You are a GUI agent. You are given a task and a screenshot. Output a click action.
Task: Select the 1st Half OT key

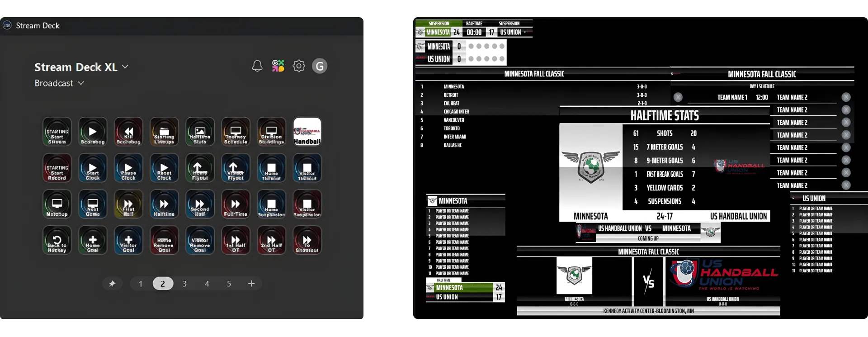[236, 240]
